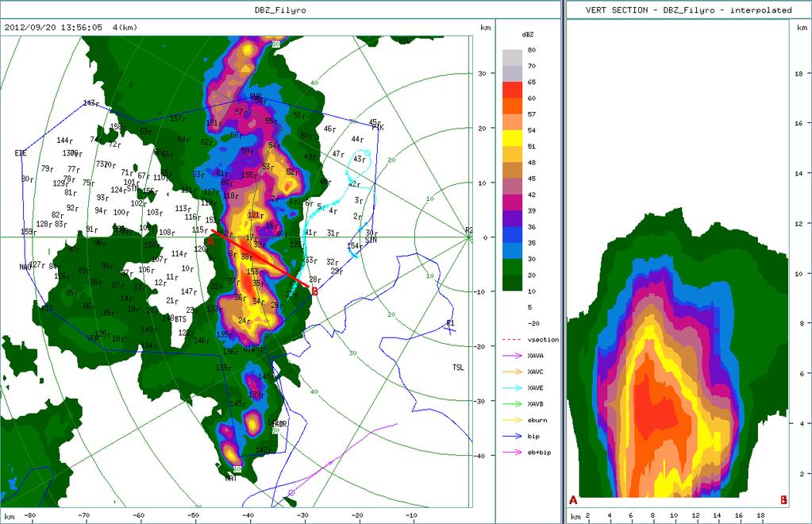This screenshot has height=524, width=812.
Task: Click the XAVC legend label
Action: (x=536, y=372)
